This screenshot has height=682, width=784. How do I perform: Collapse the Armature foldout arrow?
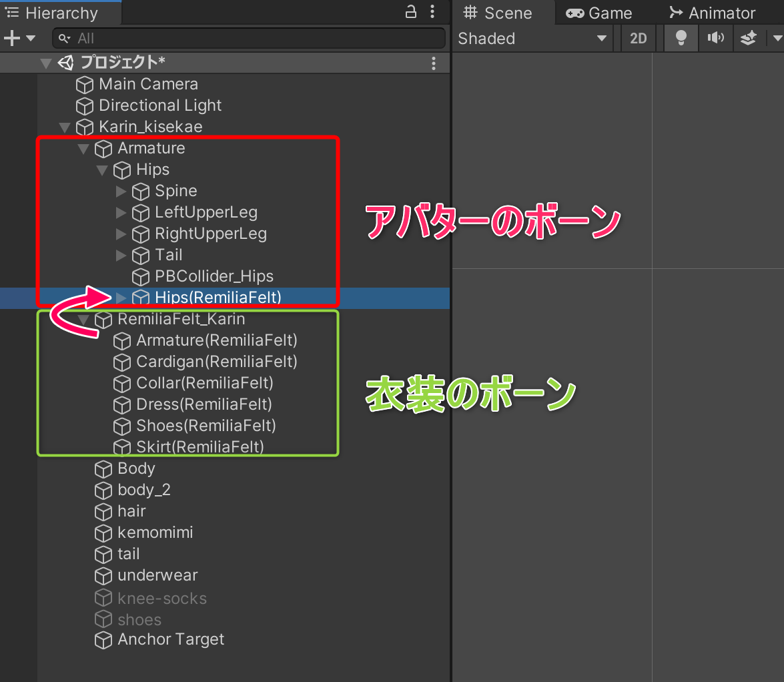83,149
